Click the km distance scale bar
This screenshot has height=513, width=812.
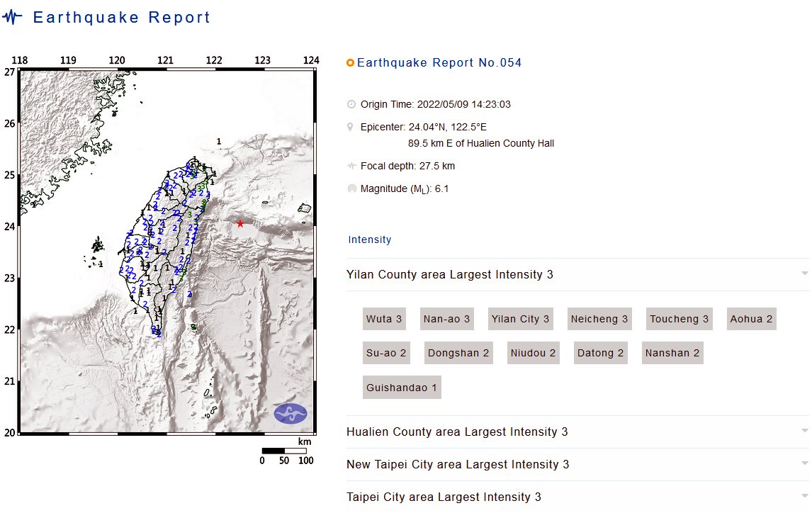(x=284, y=451)
